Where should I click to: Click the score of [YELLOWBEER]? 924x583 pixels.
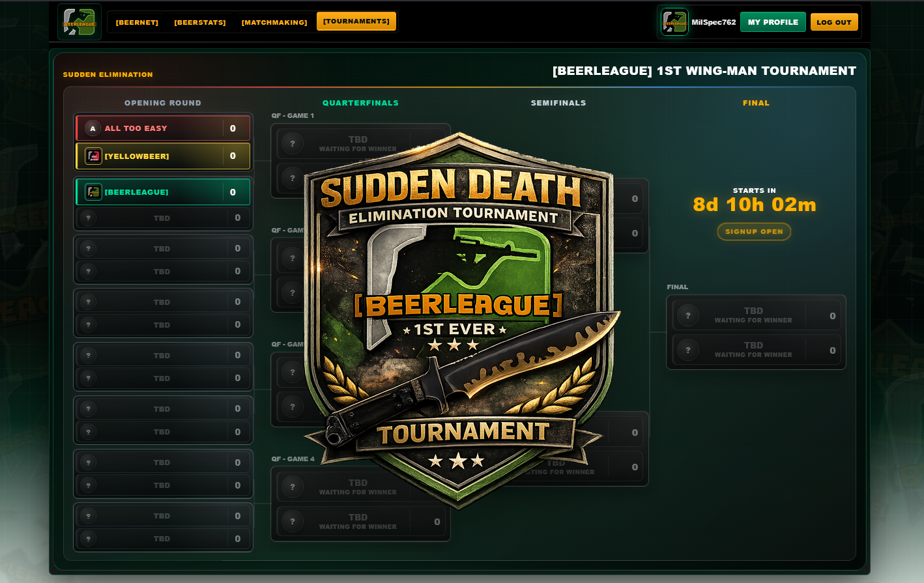coord(233,156)
